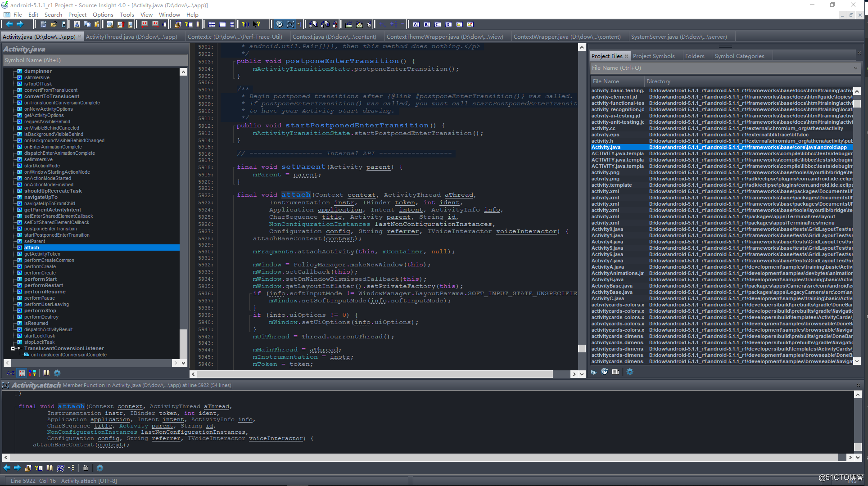Click the Open File folder toolbar icon
868x486 pixels.
coord(54,24)
